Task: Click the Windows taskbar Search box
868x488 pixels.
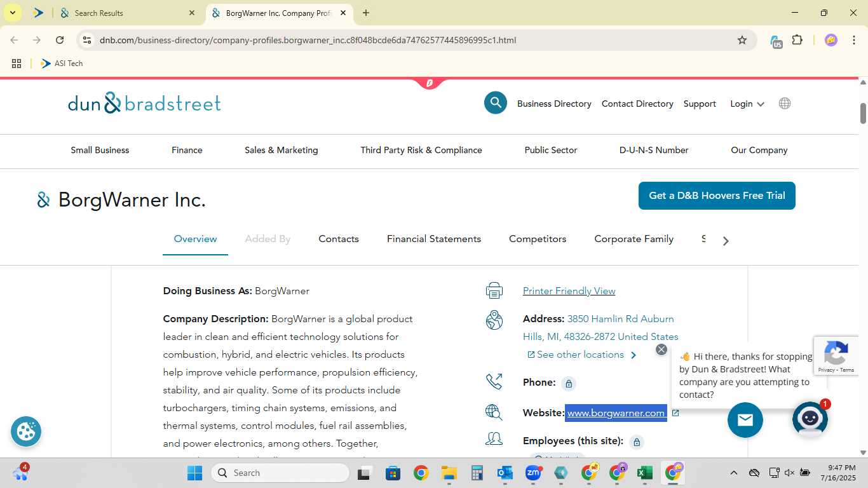Action: click(x=280, y=473)
